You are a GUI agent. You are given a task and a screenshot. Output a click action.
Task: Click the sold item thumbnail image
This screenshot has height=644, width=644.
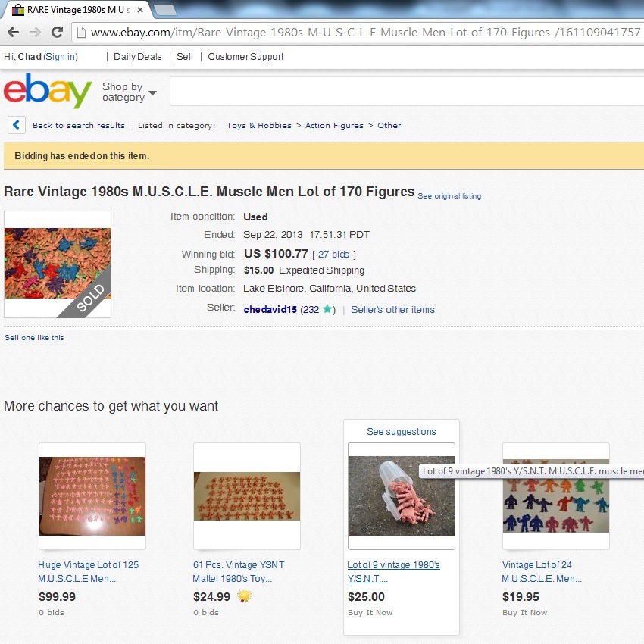[x=58, y=264]
